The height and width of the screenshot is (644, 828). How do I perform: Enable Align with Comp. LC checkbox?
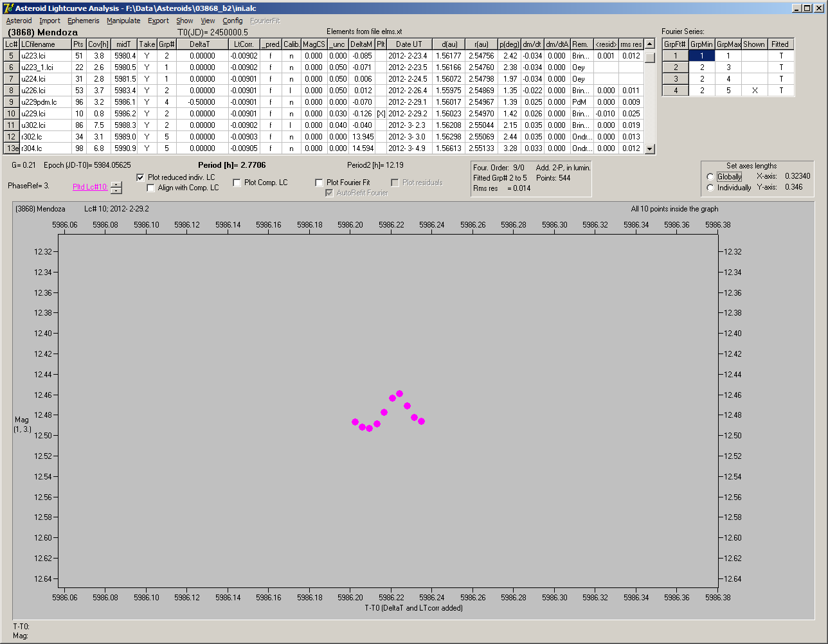151,188
